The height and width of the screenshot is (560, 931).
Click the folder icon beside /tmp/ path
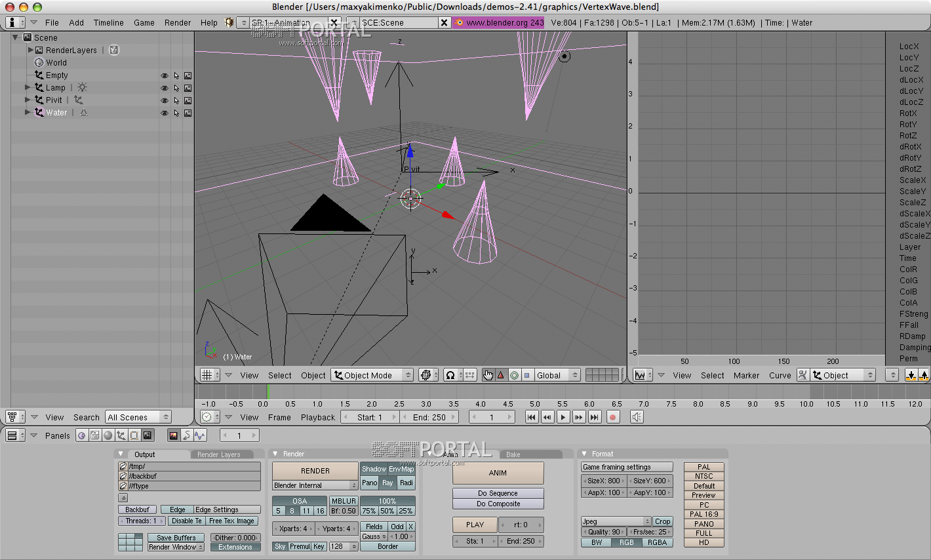[x=123, y=467]
